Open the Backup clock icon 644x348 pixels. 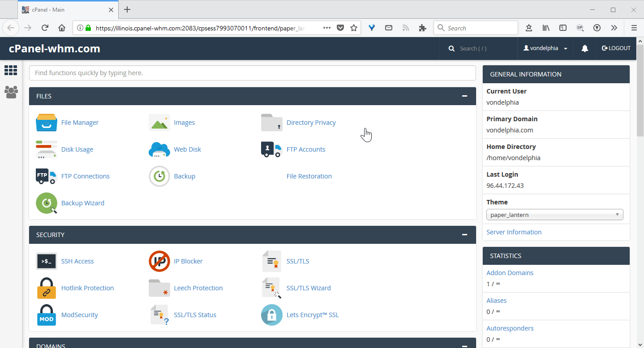pos(159,176)
